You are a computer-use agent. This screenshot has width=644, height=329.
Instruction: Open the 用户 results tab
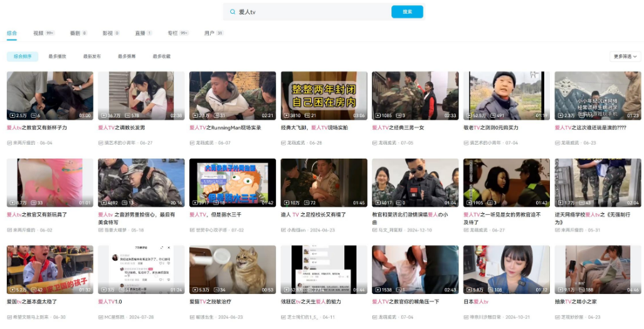point(209,33)
